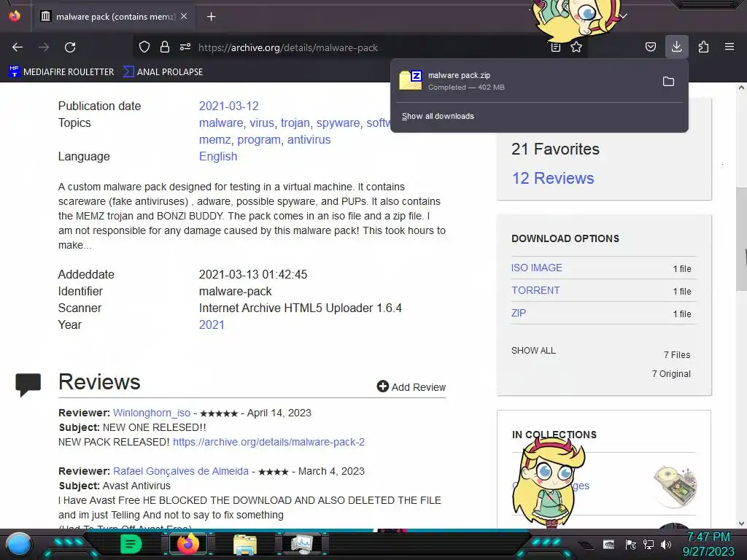The image size is (747, 560).
Task: Click the 2021 year link
Action: pyautogui.click(x=212, y=324)
